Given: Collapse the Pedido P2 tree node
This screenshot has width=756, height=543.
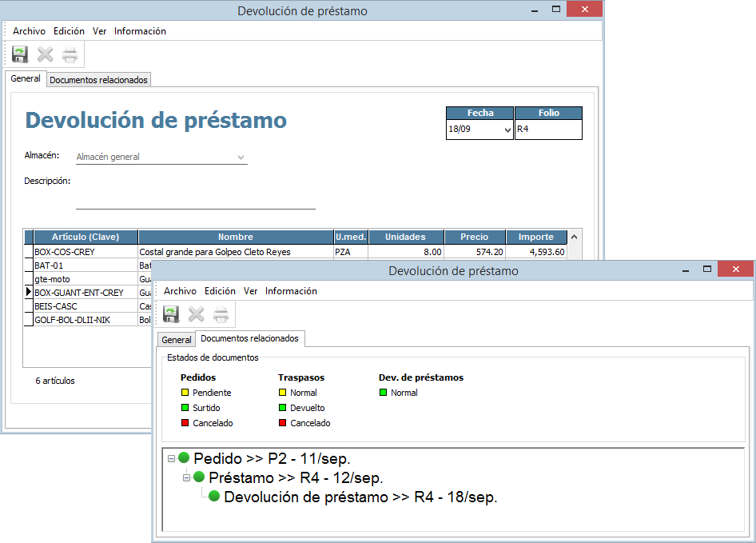Looking at the screenshot, I should click(x=171, y=458).
